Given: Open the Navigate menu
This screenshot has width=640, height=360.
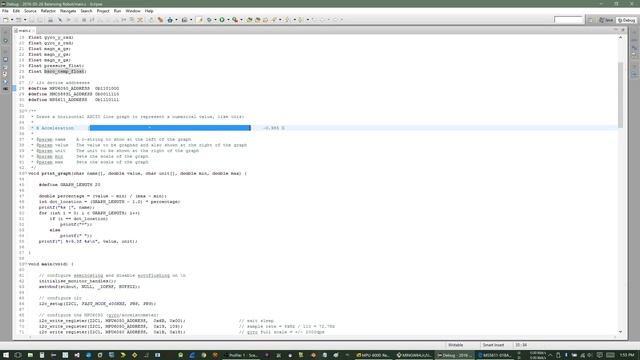Looking at the screenshot, I should [68, 11].
